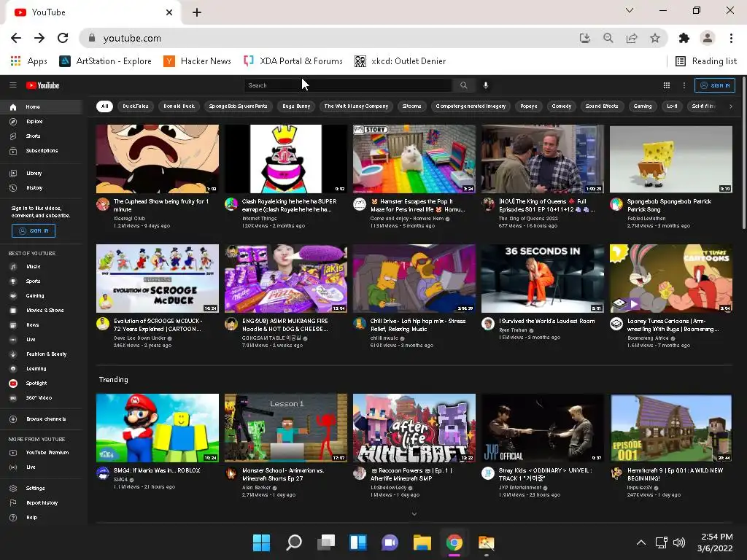Open the YouTube three-dot settings menu
Viewport: 747px width, 560px height.
(x=684, y=86)
